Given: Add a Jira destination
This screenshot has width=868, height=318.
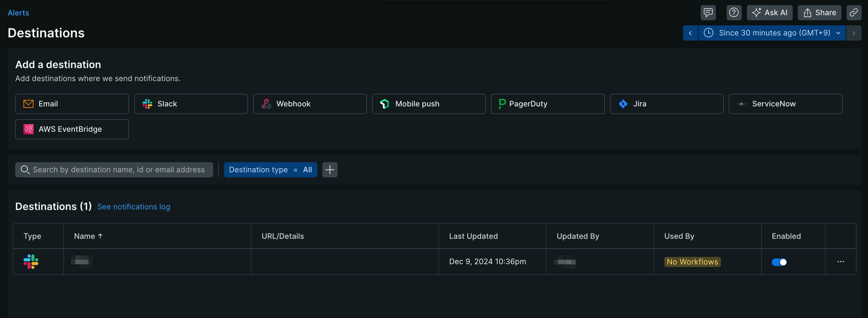Looking at the screenshot, I should coord(666,104).
